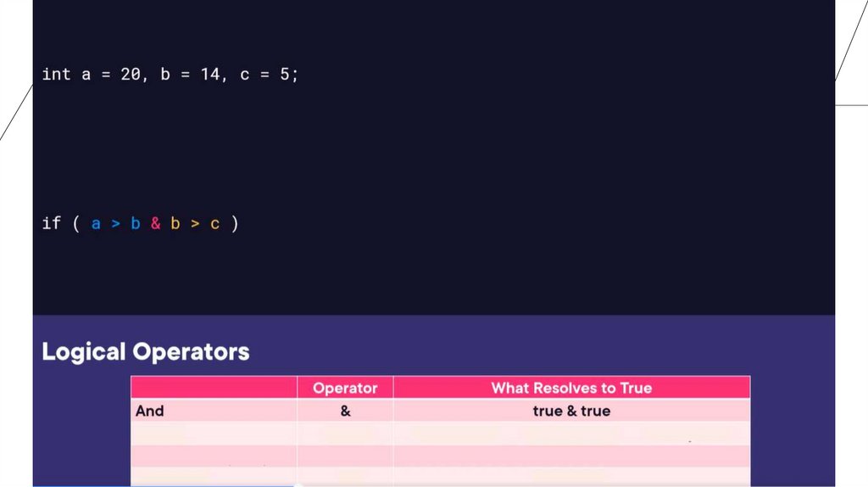The image size is (868, 487).
Task: Click the closing parenthesis of the if condition
Action: click(235, 224)
